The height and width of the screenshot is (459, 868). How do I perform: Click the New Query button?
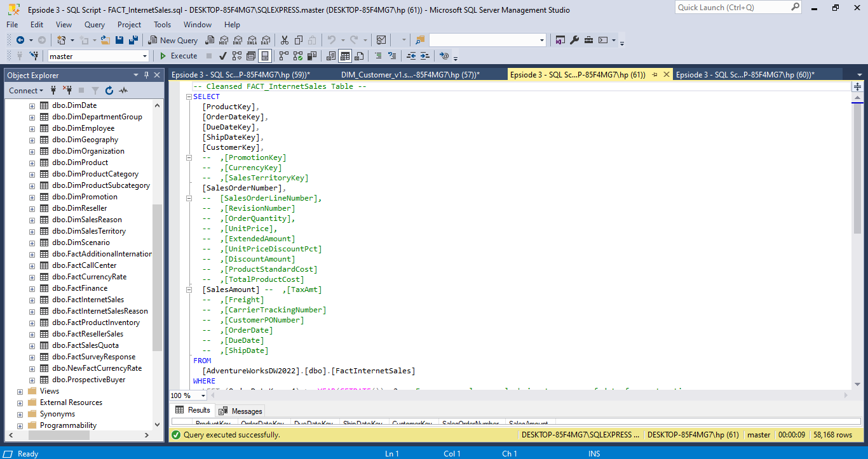point(173,40)
